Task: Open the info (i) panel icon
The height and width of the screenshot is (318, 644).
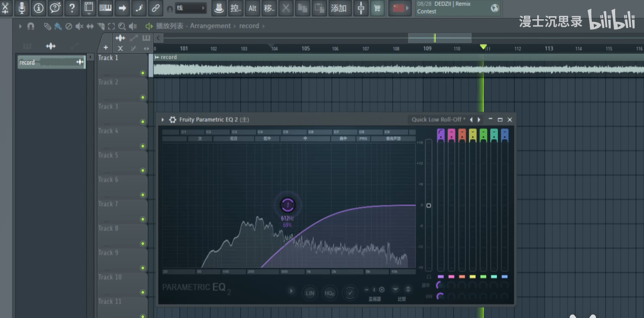Action: click(38, 8)
